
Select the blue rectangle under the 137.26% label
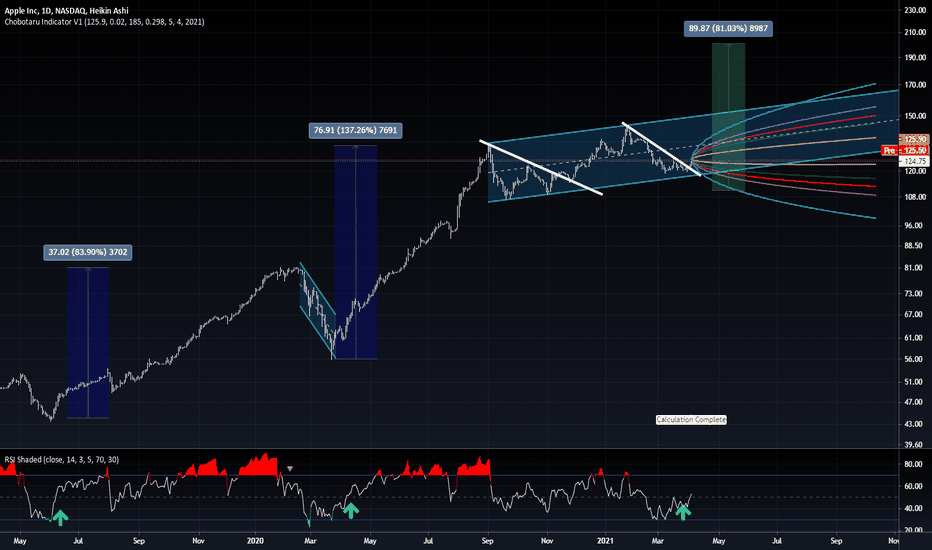tap(355, 252)
